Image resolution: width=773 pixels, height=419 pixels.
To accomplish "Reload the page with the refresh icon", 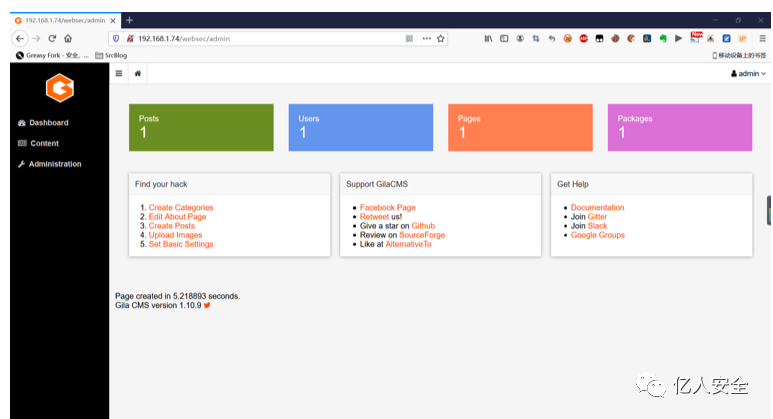I will (x=52, y=38).
